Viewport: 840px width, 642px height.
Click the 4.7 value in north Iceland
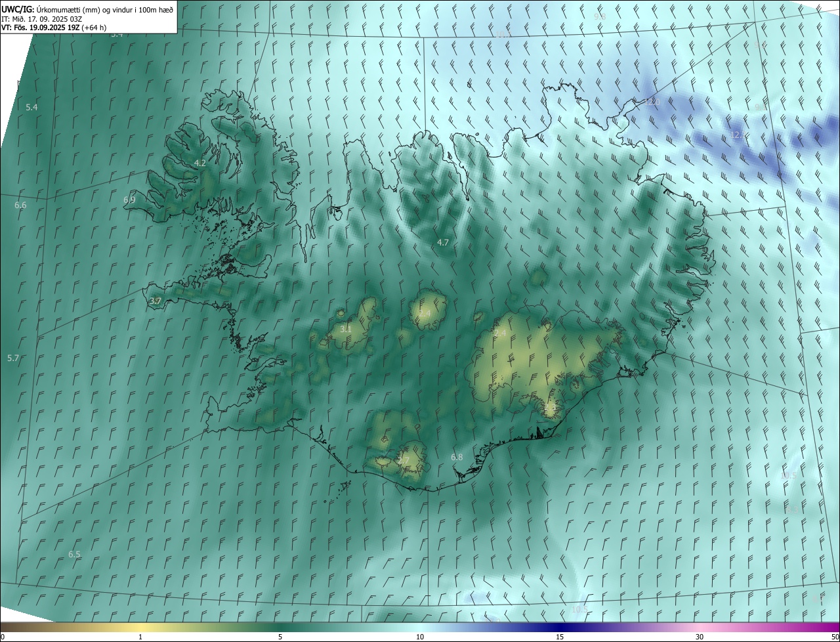tap(443, 242)
